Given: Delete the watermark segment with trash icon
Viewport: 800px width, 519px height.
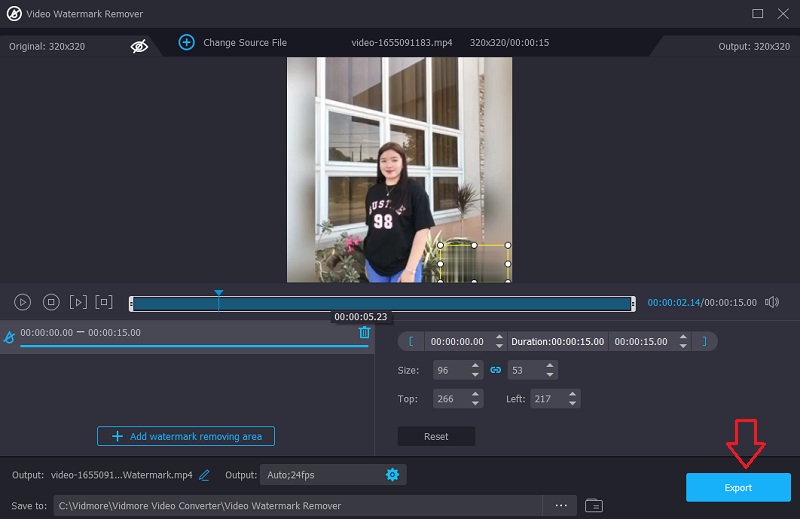Looking at the screenshot, I should click(364, 332).
